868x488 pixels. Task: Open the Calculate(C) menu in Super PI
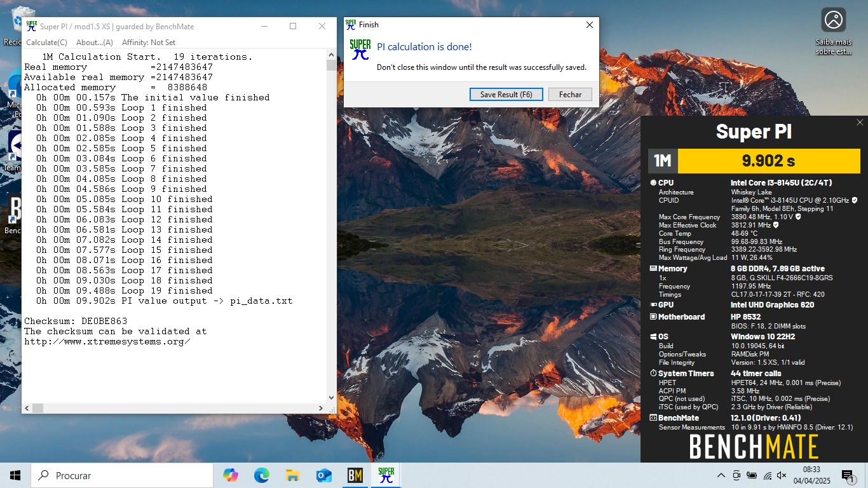click(46, 43)
